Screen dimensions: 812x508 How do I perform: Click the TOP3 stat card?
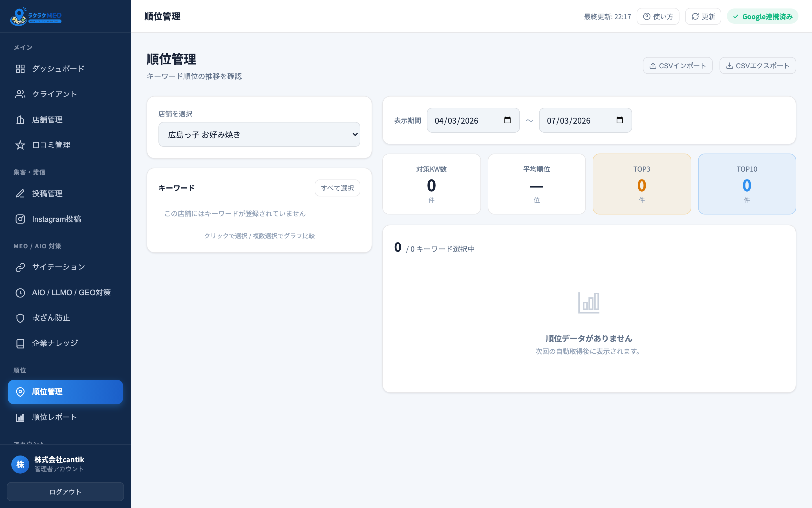point(641,184)
